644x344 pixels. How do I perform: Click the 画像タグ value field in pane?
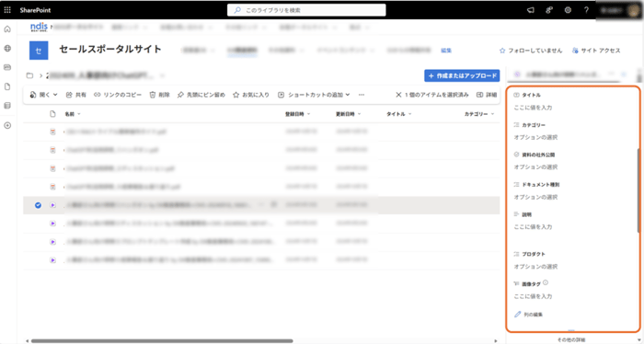point(533,296)
